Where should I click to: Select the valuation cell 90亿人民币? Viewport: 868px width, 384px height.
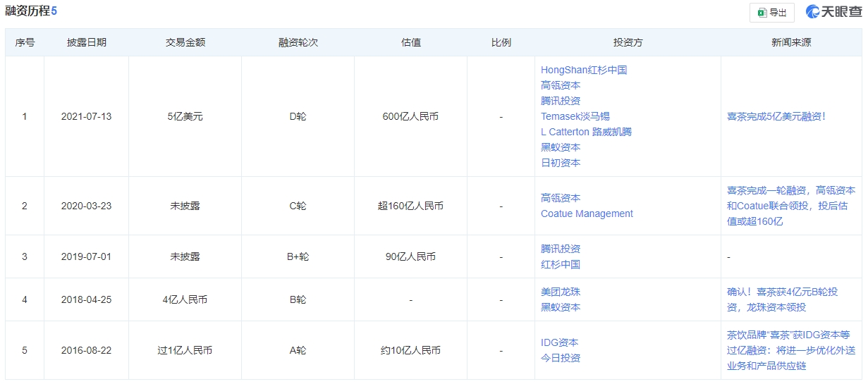[x=410, y=256]
